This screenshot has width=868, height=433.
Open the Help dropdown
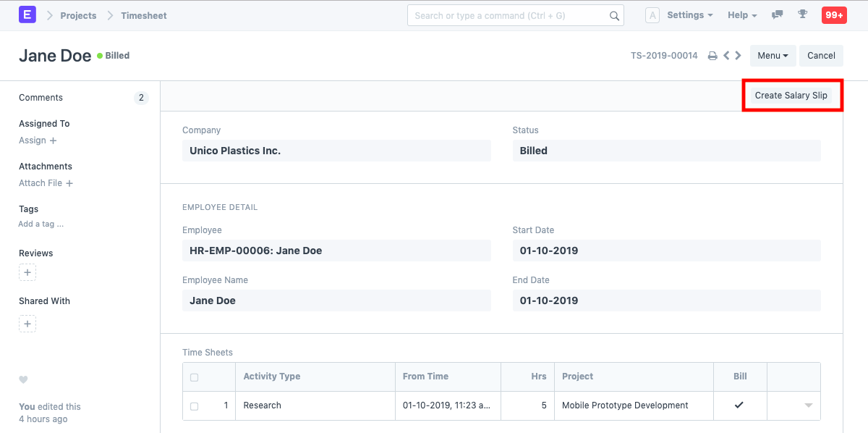tap(741, 14)
